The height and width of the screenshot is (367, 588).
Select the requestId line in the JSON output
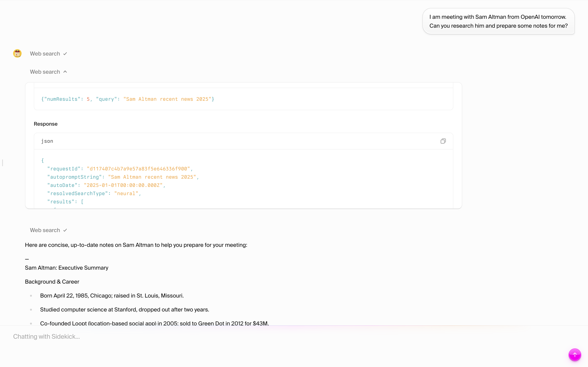click(119, 169)
